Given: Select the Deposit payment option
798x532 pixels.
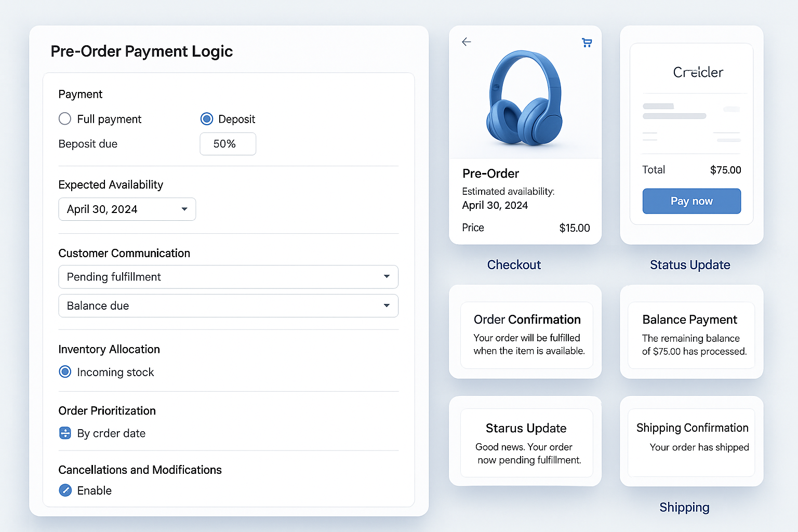Looking at the screenshot, I should 207,118.
